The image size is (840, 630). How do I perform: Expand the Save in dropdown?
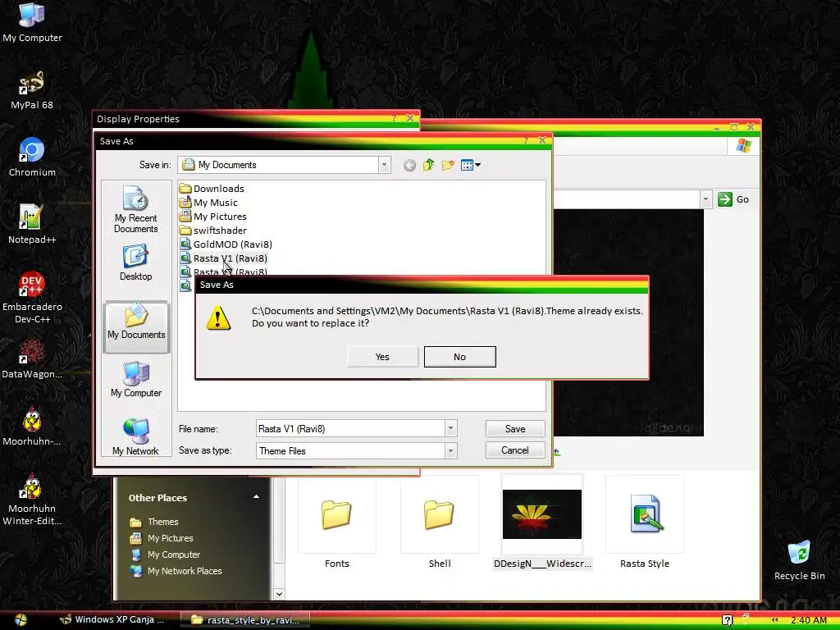(x=384, y=165)
